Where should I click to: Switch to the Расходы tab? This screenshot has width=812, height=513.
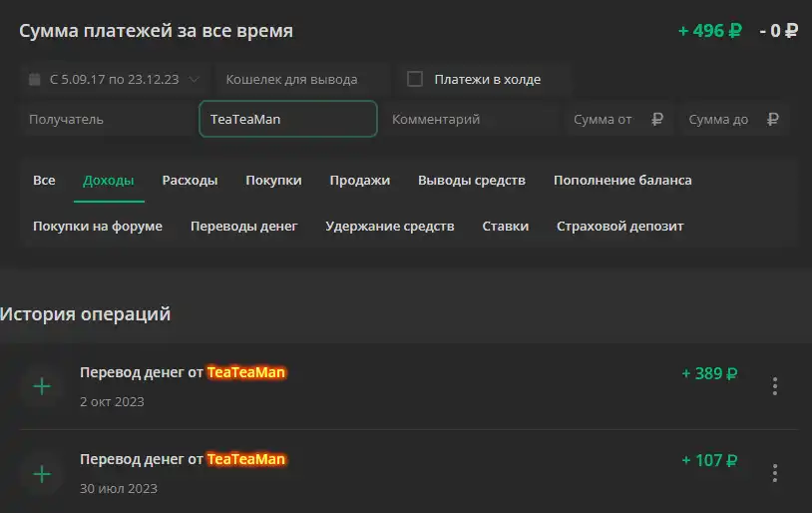pyautogui.click(x=190, y=181)
